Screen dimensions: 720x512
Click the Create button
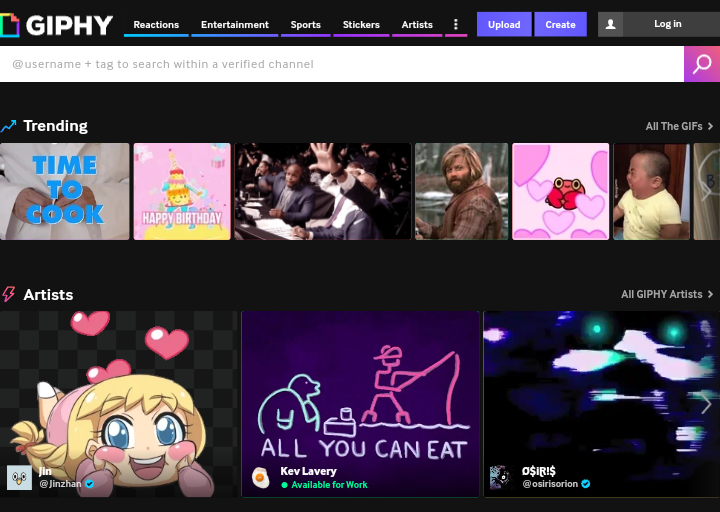(560, 24)
